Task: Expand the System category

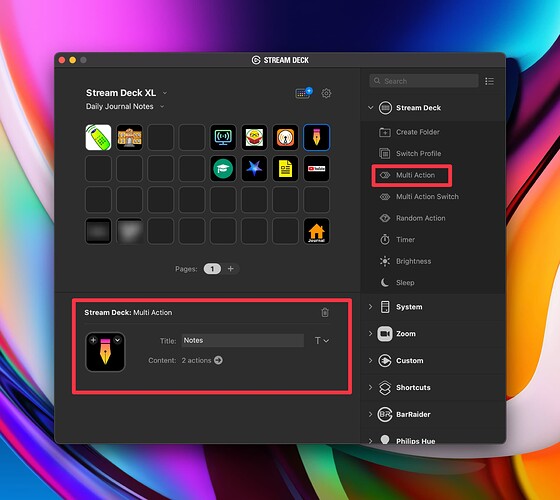Action: (x=370, y=307)
